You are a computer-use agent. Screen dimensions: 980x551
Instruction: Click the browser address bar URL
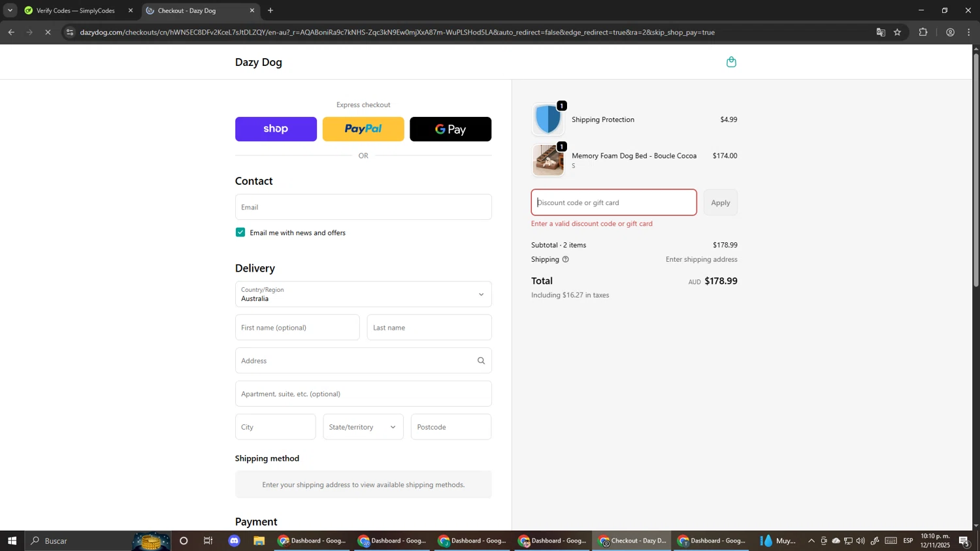tap(397, 32)
